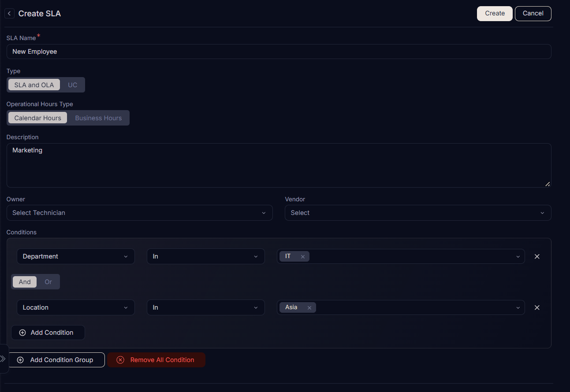Open the Vendor Select dropdown
The height and width of the screenshot is (392, 570).
click(418, 213)
